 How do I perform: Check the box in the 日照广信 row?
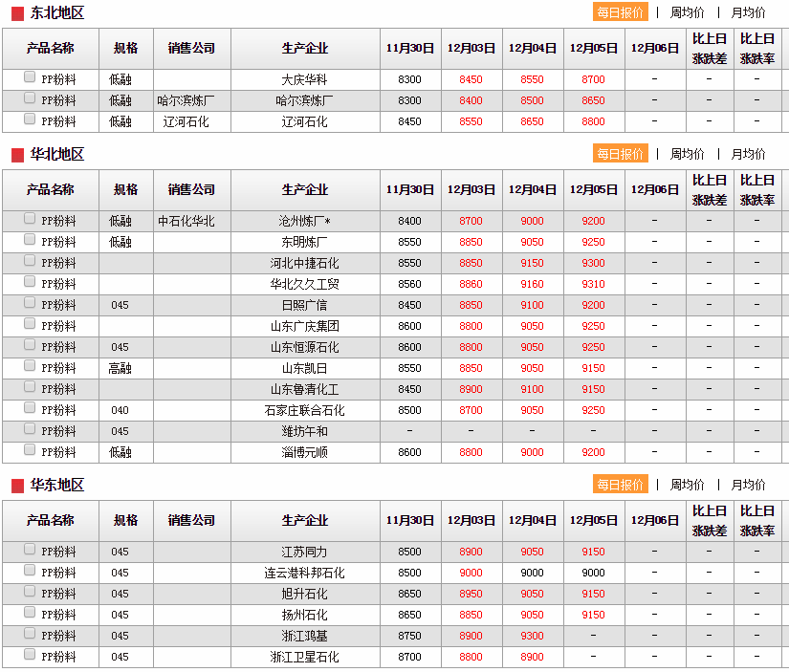(x=30, y=303)
